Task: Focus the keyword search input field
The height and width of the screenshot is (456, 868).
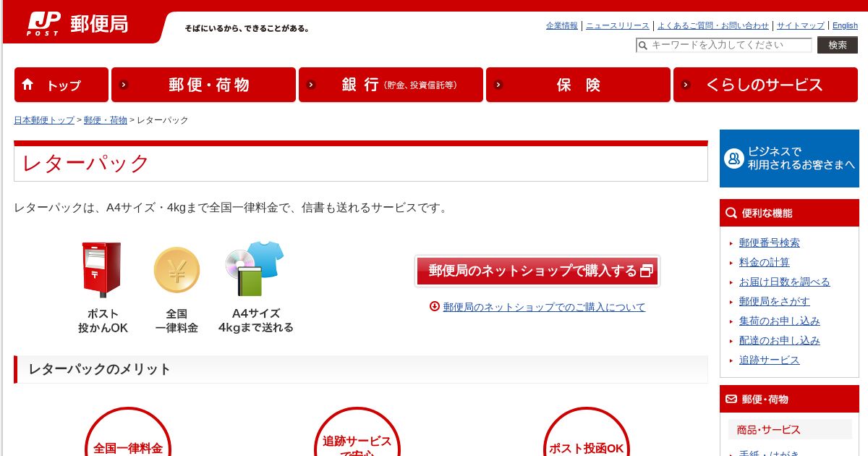Action: [x=724, y=45]
